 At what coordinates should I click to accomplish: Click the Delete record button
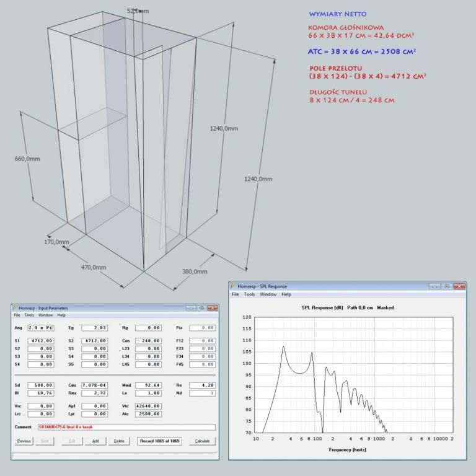tap(119, 441)
